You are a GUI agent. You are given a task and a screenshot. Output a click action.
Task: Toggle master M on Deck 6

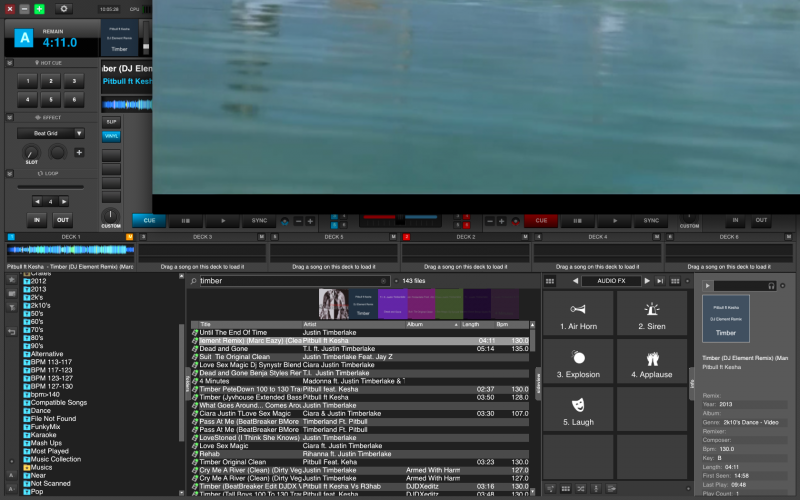[x=787, y=237]
